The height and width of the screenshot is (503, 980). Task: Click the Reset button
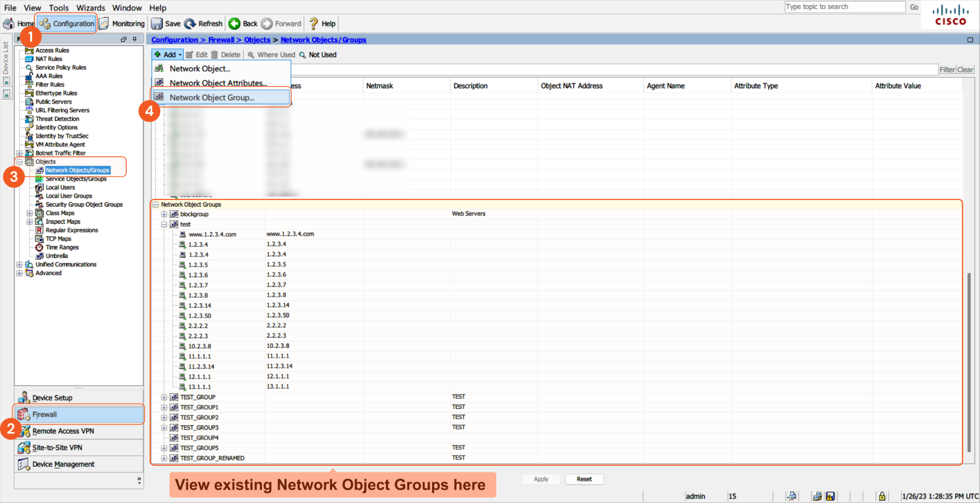[x=584, y=479]
